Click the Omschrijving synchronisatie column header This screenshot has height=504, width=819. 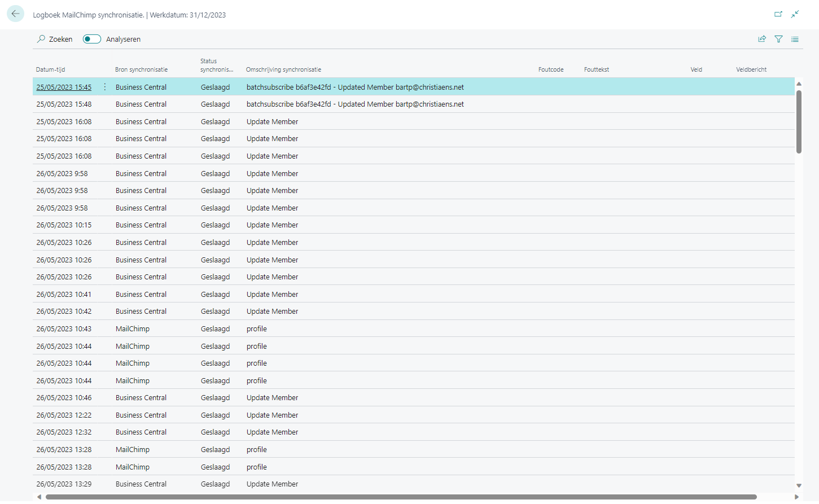pos(283,69)
